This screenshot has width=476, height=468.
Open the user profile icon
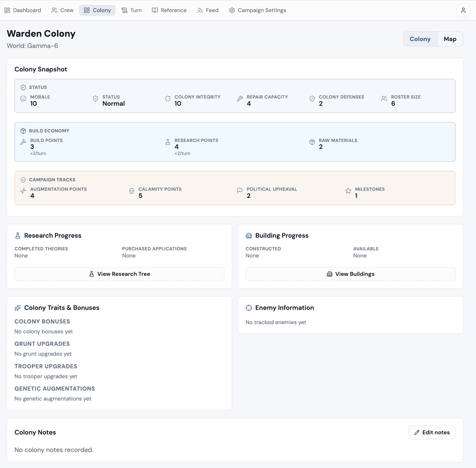(x=463, y=10)
